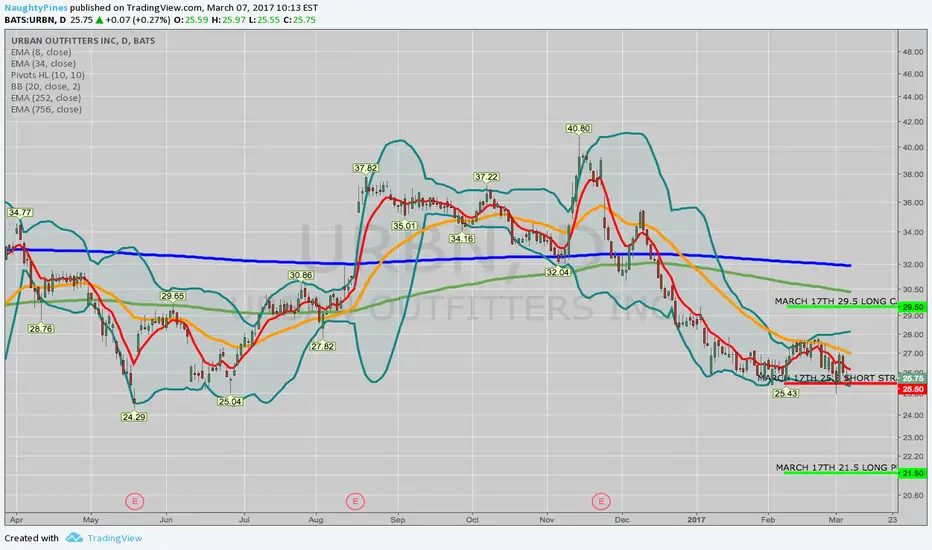Click the green 21.50 price axis tag
Viewport: 932px width, 550px height.
[912, 473]
